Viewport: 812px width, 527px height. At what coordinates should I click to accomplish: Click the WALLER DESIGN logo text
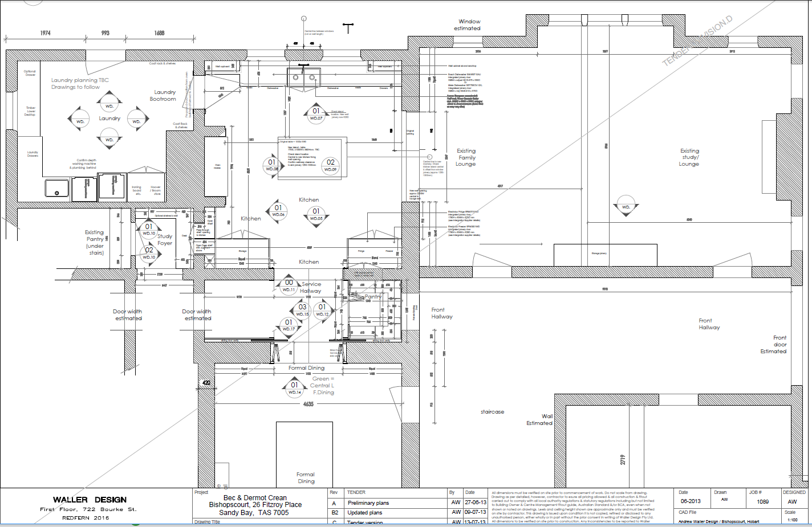(88, 499)
